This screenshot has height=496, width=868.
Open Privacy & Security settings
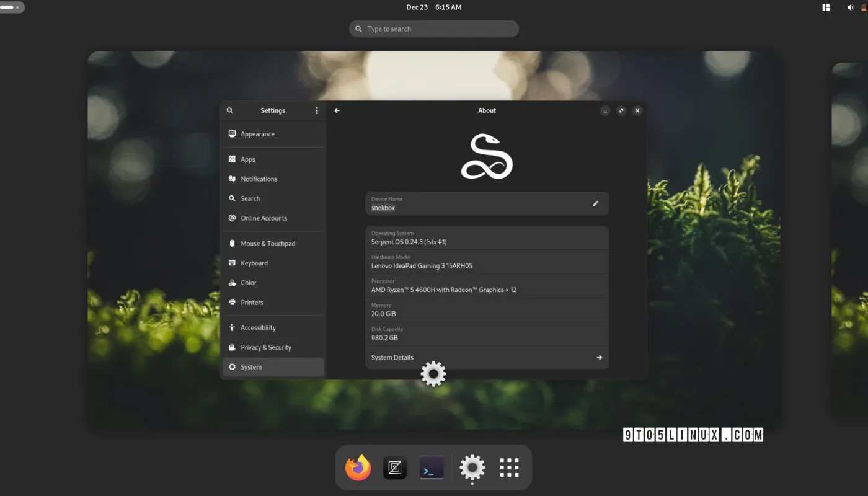tap(265, 347)
